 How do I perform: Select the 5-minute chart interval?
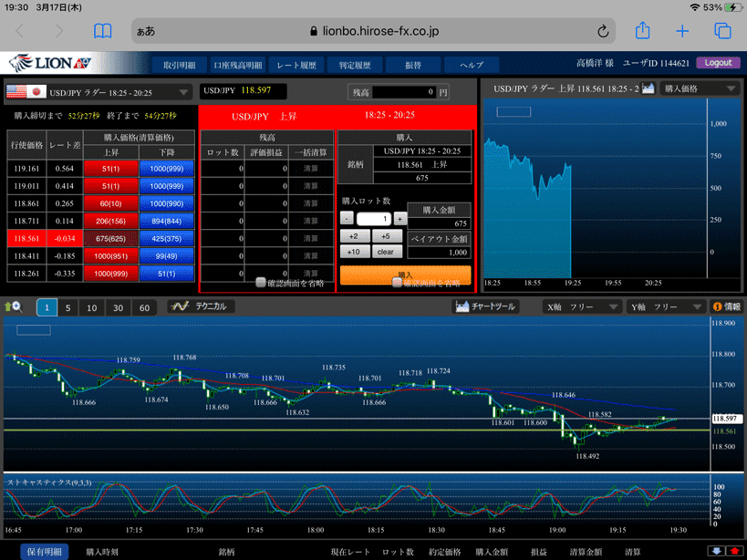pyautogui.click(x=68, y=307)
